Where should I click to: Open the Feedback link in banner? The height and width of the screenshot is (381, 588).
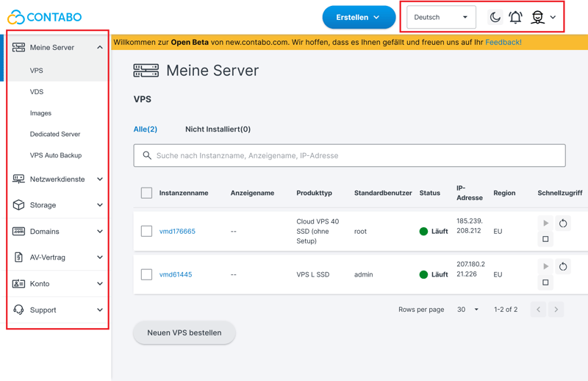pos(503,43)
